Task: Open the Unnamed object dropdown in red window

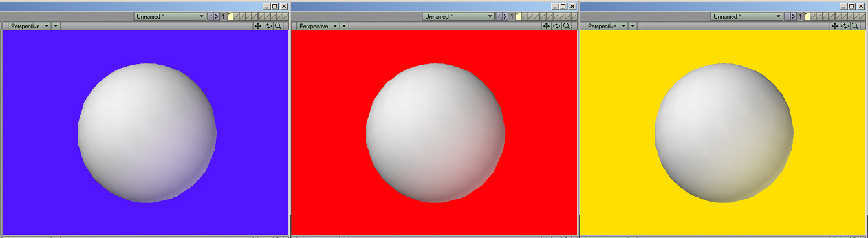Action: 459,16
